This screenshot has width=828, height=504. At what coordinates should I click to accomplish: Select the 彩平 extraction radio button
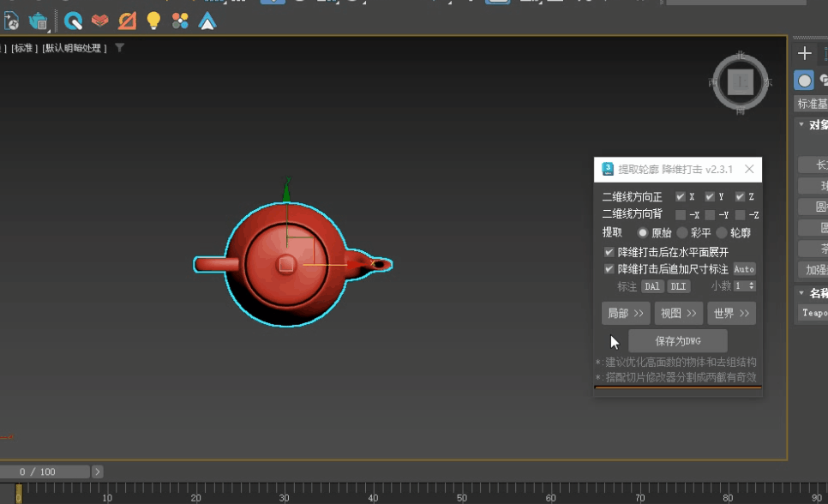682,232
